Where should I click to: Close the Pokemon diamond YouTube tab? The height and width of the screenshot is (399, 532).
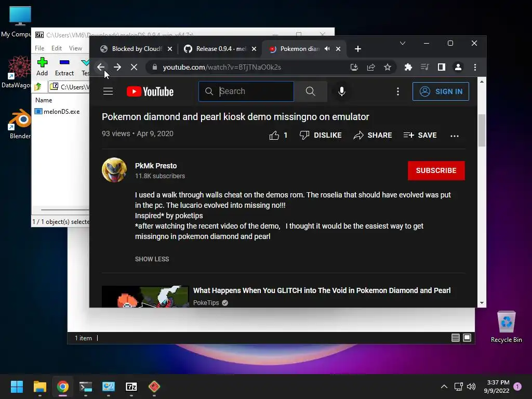coord(338,49)
